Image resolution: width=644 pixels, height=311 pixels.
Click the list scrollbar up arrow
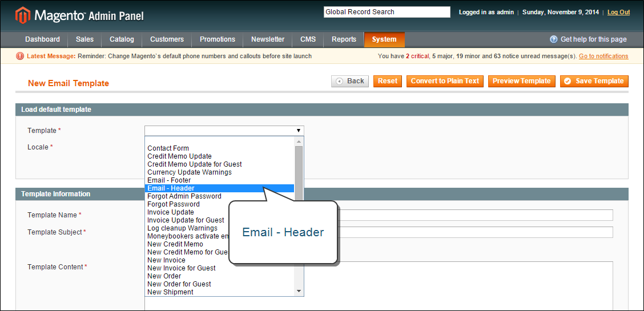(x=299, y=142)
